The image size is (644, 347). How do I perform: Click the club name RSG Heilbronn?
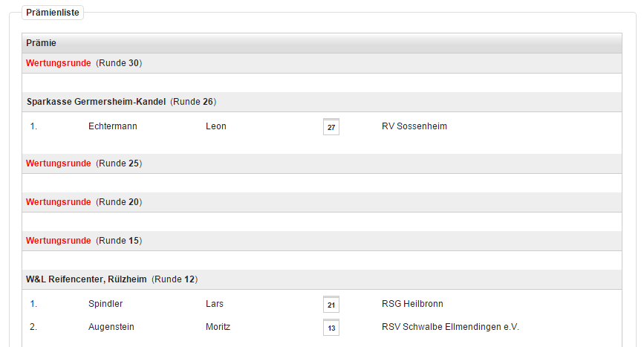coord(412,304)
